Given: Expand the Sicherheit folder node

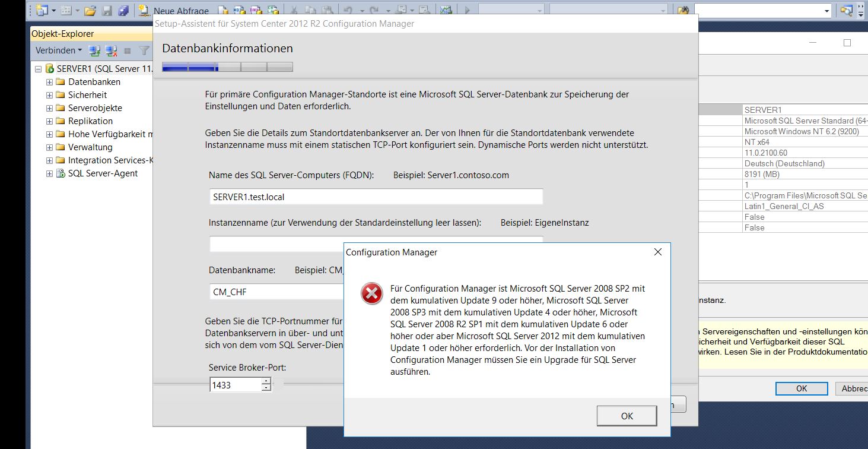Looking at the screenshot, I should [50, 95].
